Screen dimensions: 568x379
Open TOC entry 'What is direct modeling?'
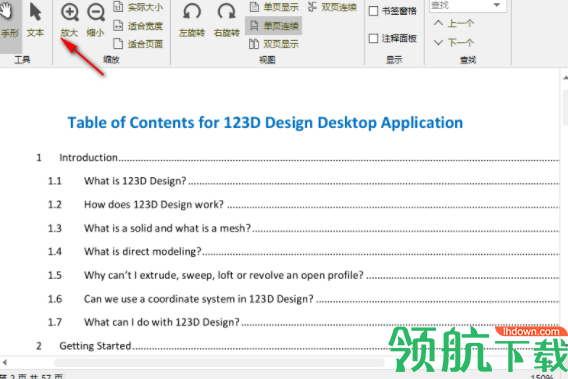coord(304,251)
